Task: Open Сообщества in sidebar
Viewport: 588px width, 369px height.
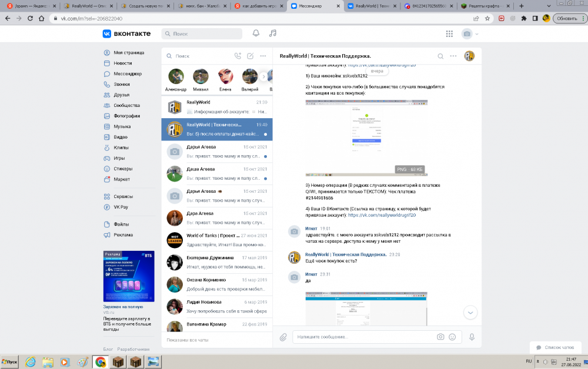Action: click(127, 105)
